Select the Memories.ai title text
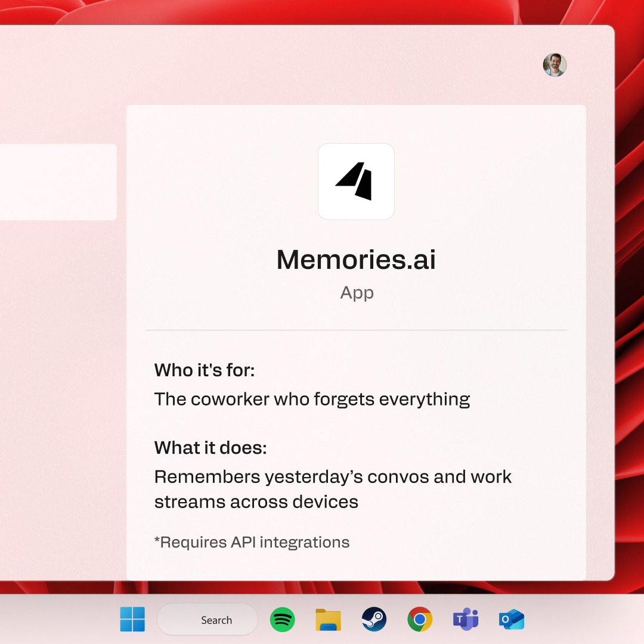This screenshot has height=644, width=644. (x=356, y=259)
